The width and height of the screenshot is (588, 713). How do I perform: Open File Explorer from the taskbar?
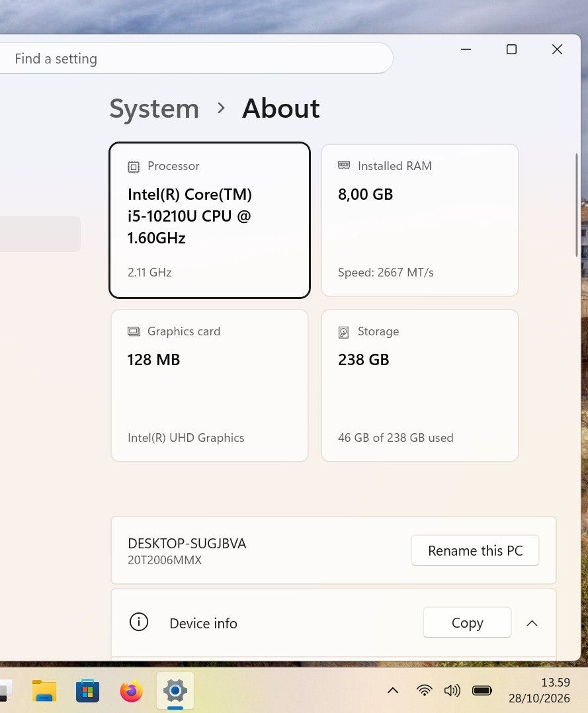coord(44,691)
